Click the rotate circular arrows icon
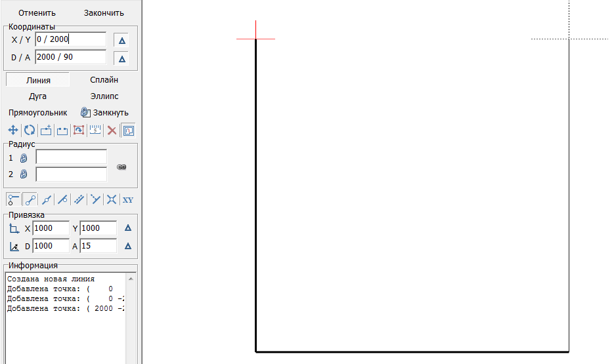 click(x=29, y=130)
